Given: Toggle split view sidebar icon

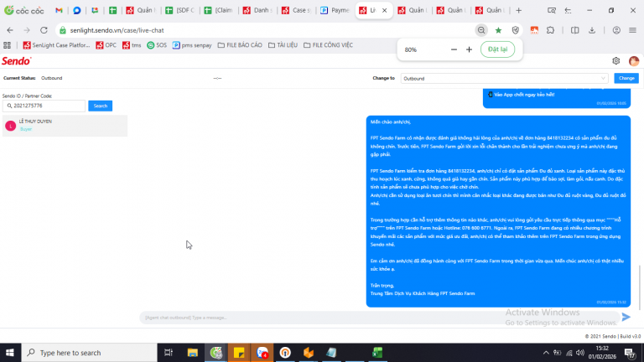Looking at the screenshot, I should click(574, 30).
